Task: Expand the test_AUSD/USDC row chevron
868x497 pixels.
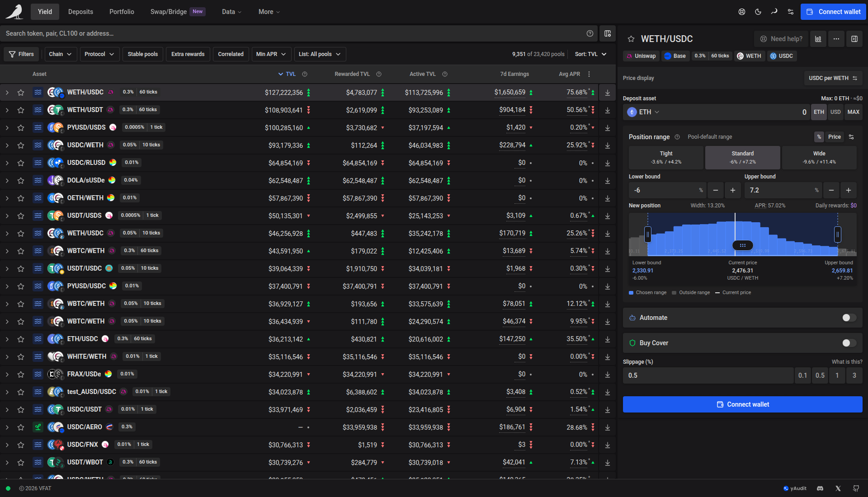Action: pyautogui.click(x=7, y=392)
